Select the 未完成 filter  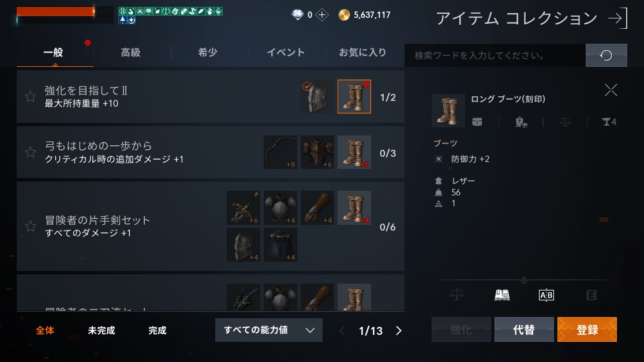point(102,330)
